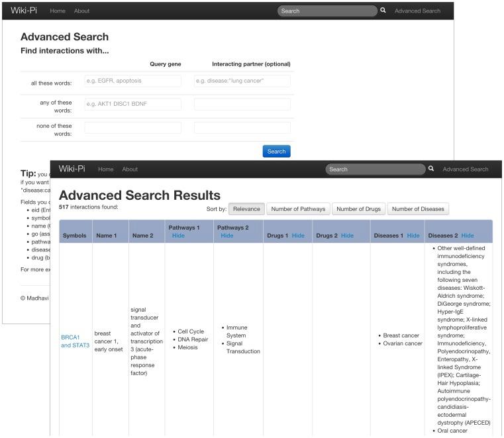Sort results by Number of Diseases
The image size is (504, 438).
pyautogui.click(x=418, y=209)
